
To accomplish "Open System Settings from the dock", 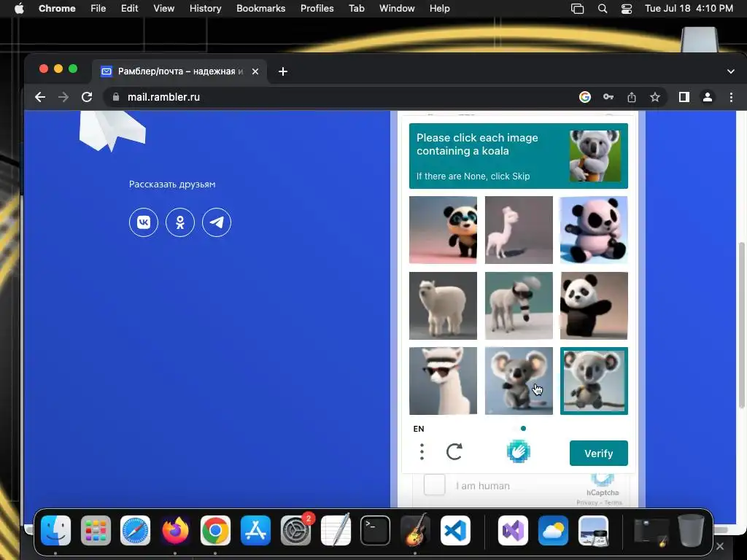I will tap(295, 531).
